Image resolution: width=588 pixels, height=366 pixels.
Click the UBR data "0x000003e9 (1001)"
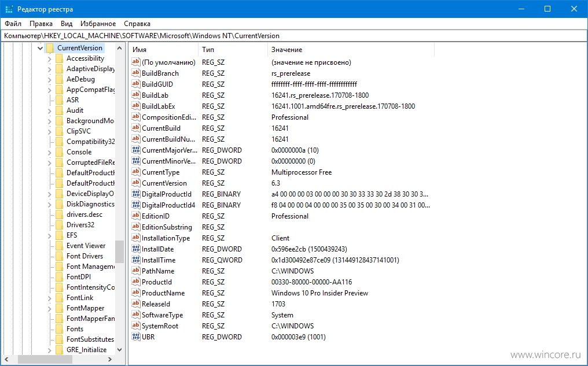click(299, 337)
